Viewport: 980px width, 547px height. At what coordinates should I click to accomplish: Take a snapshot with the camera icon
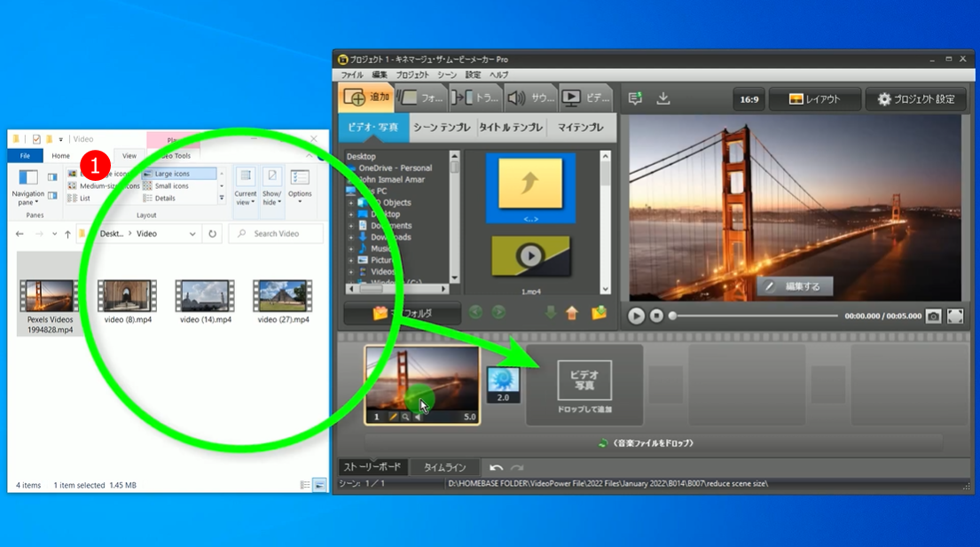[933, 316]
